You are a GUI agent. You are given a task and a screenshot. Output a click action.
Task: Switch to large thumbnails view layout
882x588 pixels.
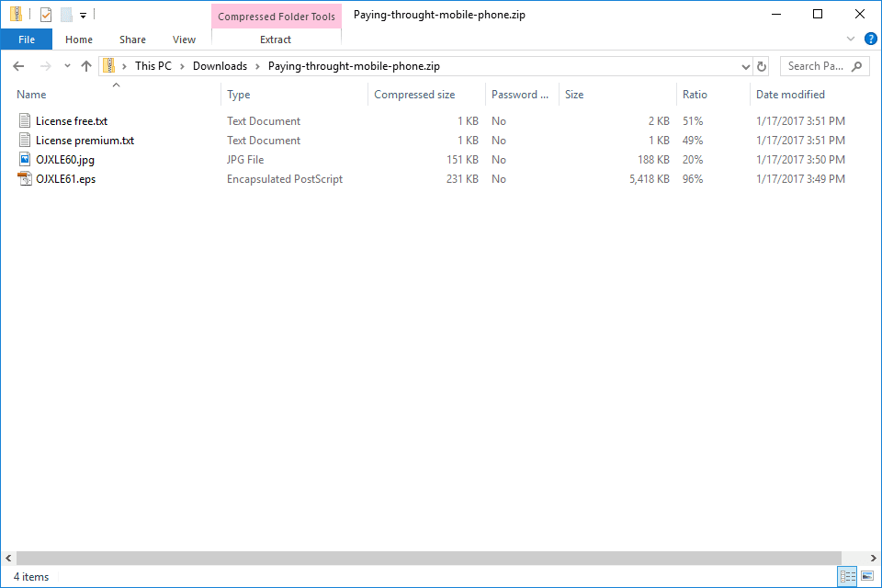pos(867,577)
